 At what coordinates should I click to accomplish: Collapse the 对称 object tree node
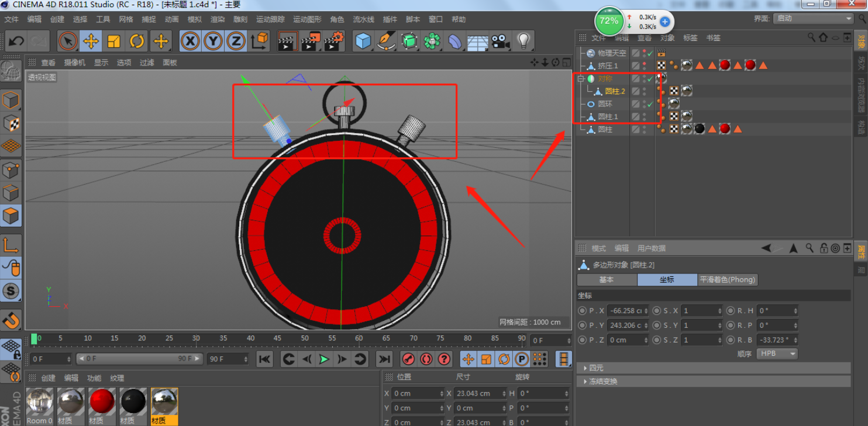581,78
